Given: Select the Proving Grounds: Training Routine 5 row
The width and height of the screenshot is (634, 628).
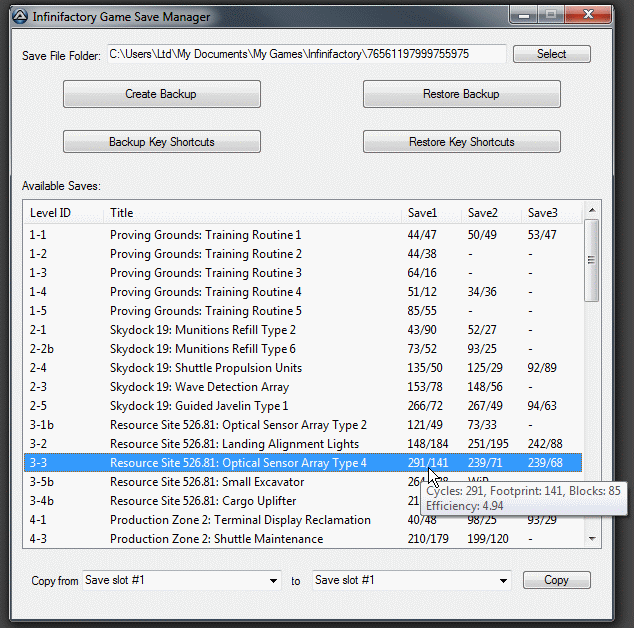Looking at the screenshot, I should [303, 311].
